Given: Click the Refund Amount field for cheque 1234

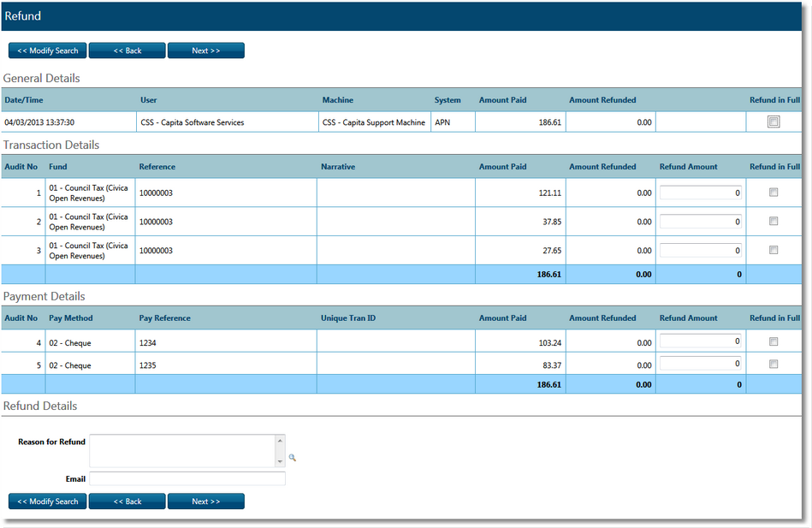Looking at the screenshot, I should [x=701, y=341].
